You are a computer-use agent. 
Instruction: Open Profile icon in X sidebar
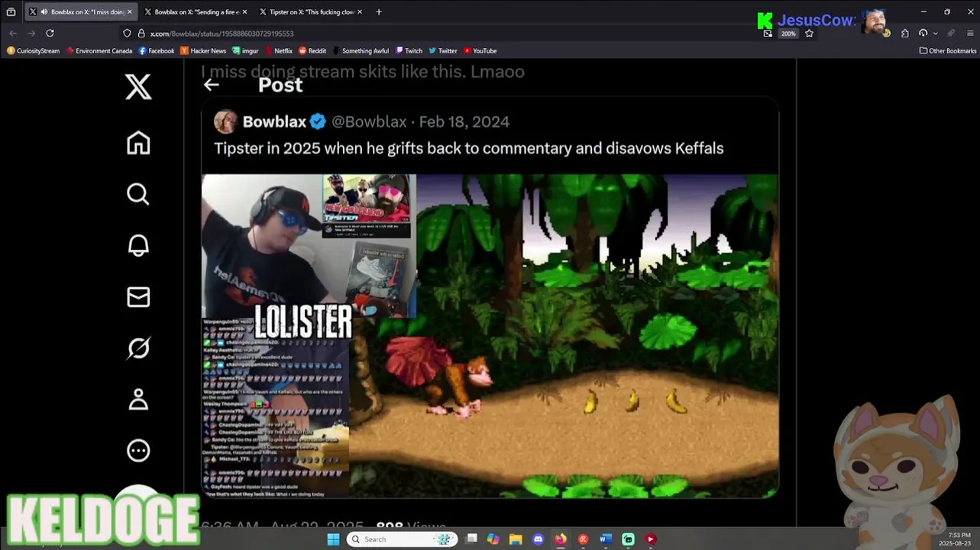point(138,400)
